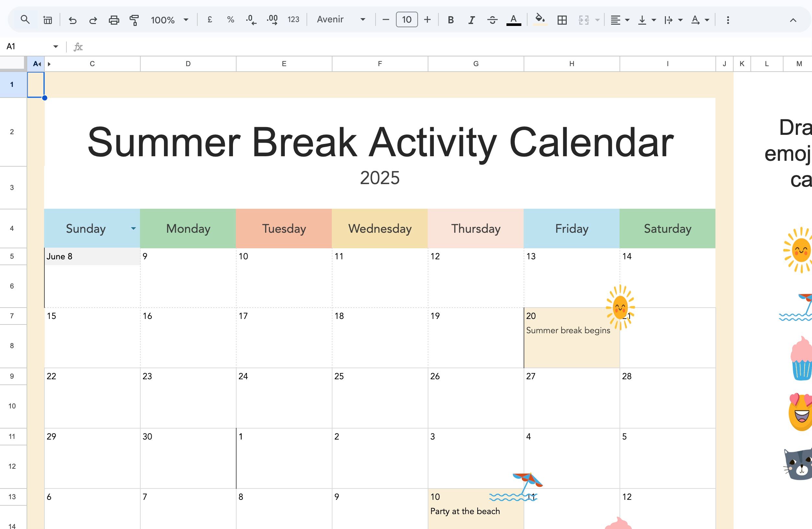Click the fill color paint bucket icon
This screenshot has height=529, width=812.
tap(538, 19)
